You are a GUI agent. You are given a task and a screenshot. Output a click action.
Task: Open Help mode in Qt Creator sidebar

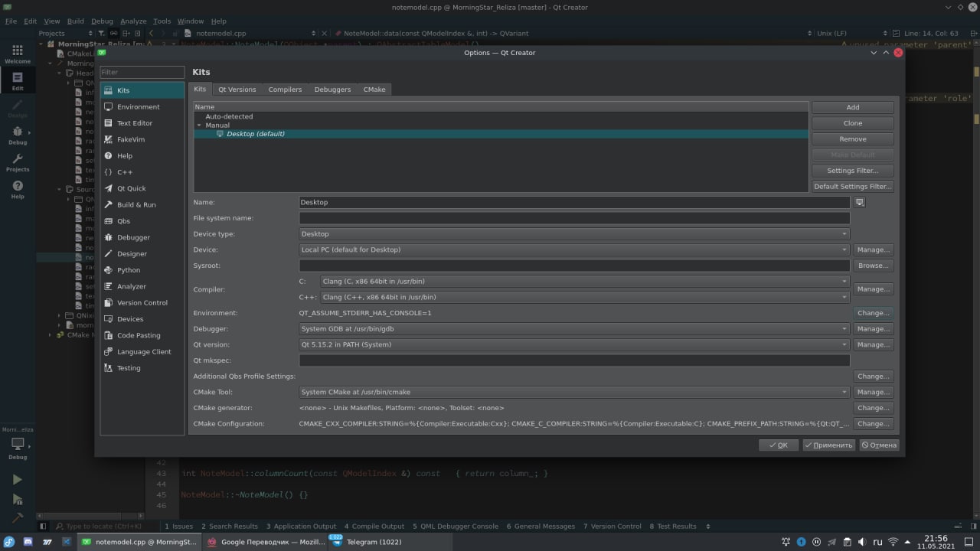tap(18, 190)
